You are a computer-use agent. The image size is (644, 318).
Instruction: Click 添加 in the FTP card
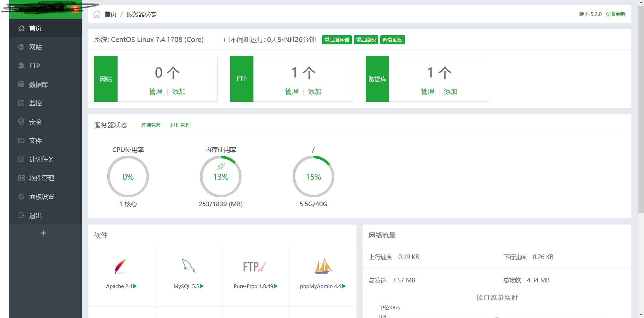coord(315,91)
